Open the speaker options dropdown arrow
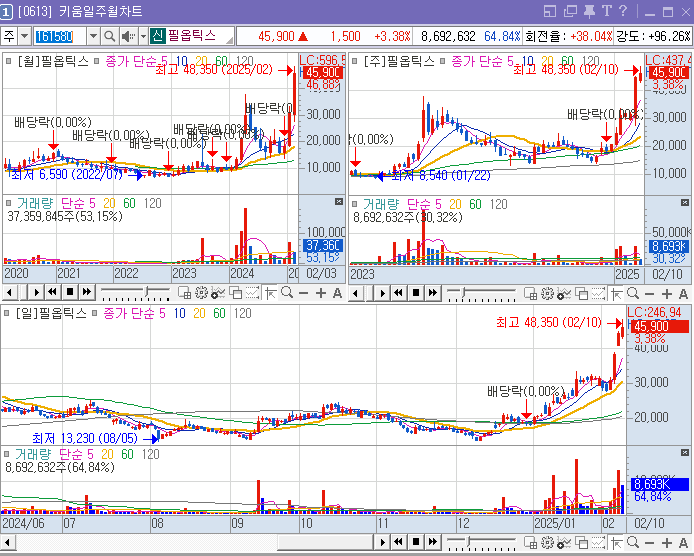Image resolution: width=694 pixels, height=556 pixels. click(143, 36)
